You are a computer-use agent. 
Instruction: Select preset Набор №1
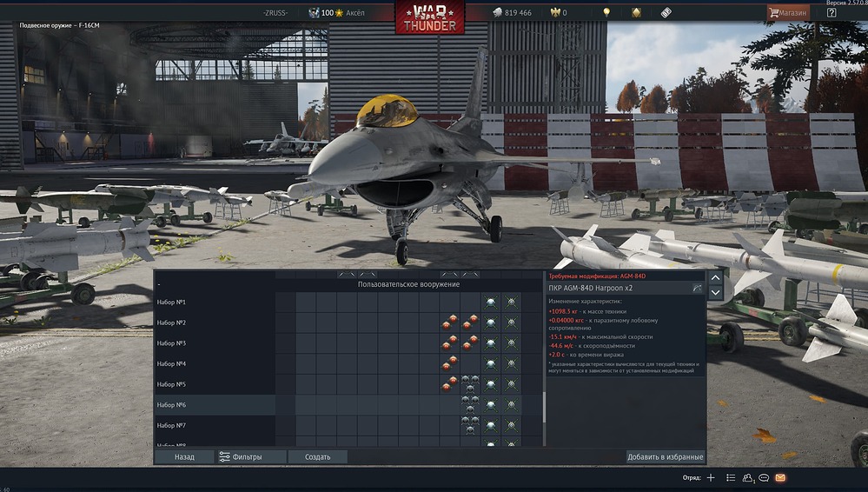pos(215,302)
